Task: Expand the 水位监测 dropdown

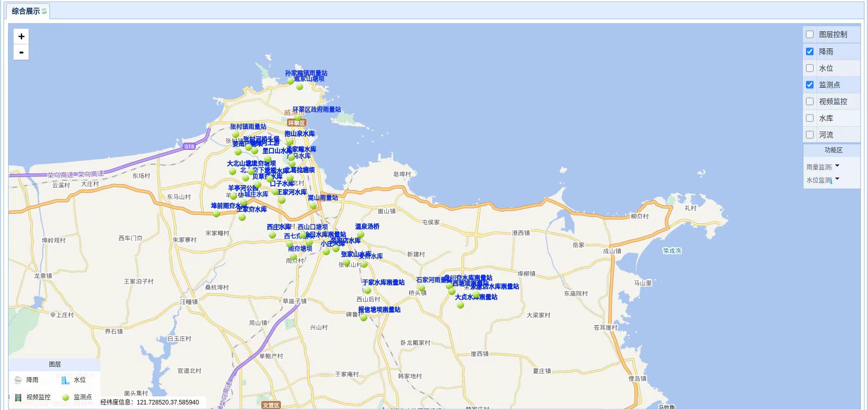Action: [x=837, y=179]
